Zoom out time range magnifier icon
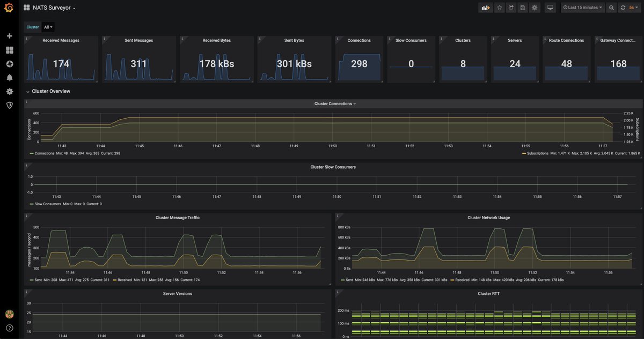The height and width of the screenshot is (339, 644). tap(611, 8)
